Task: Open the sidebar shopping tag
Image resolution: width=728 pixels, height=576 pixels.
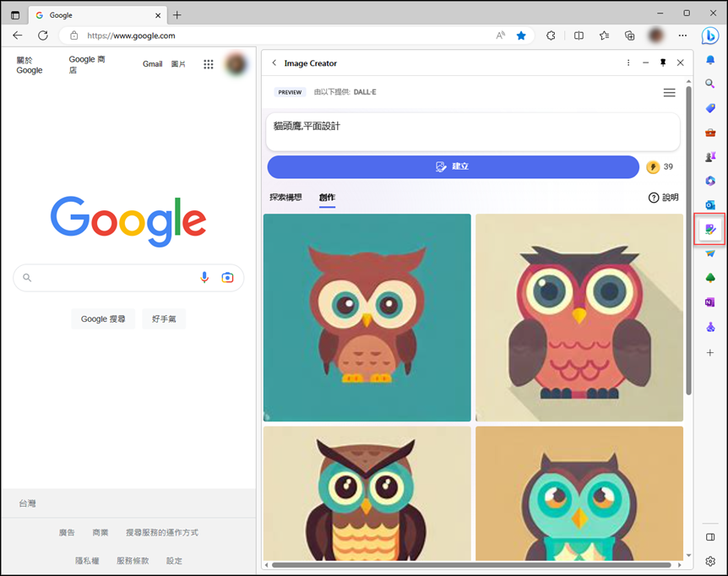Action: point(710,108)
